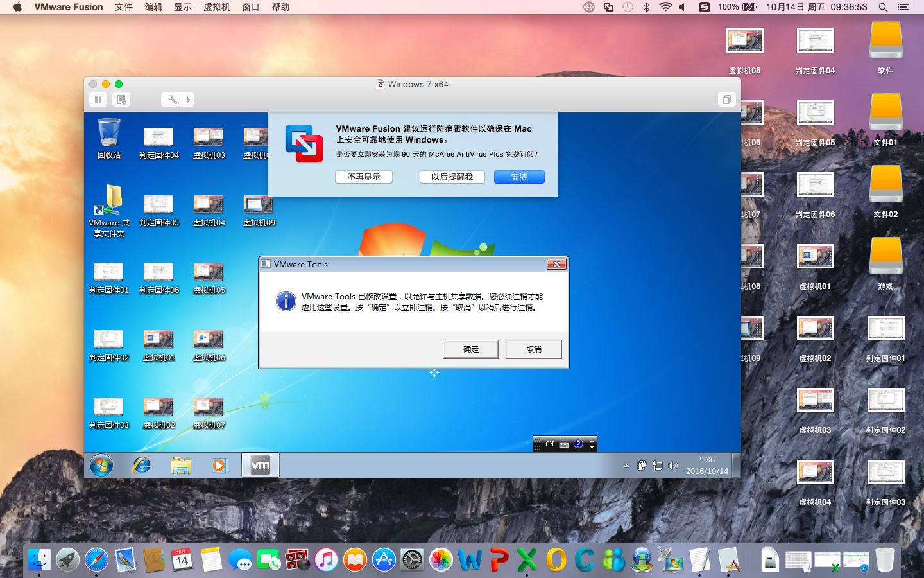
Task: Open the 显示 menu
Action: 183,7
